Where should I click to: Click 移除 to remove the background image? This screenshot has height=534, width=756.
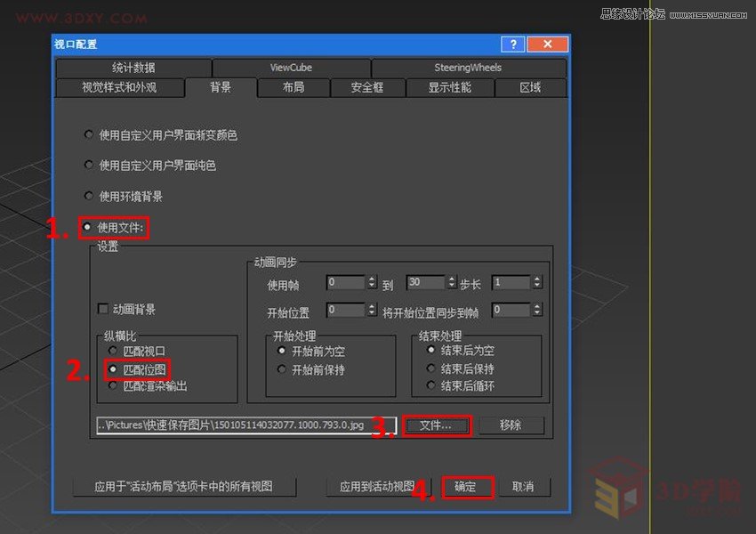coord(511,425)
